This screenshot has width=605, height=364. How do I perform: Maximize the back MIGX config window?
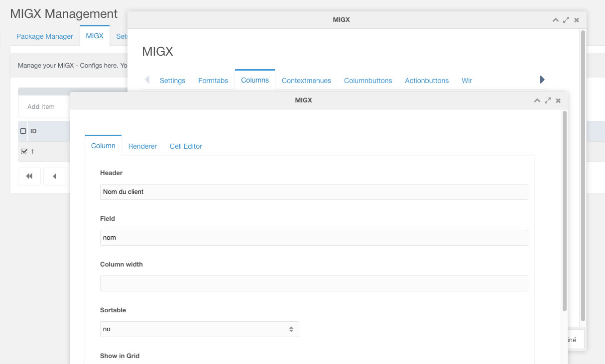click(566, 20)
